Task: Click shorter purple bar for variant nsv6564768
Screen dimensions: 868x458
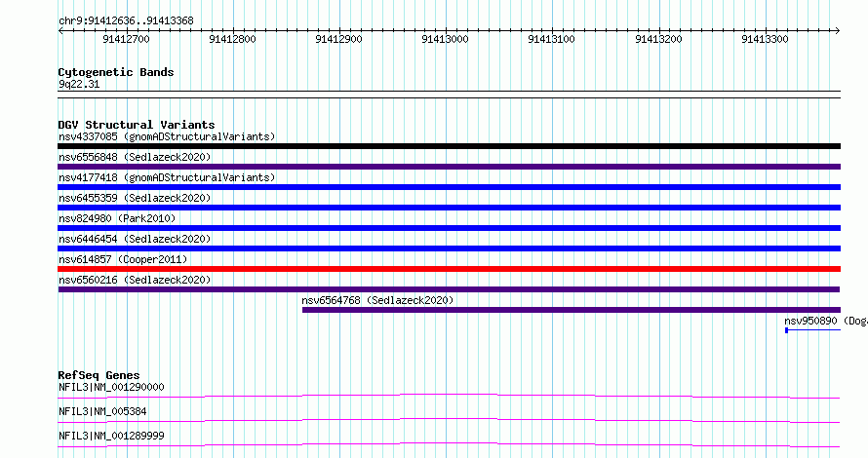Action: click(x=572, y=310)
